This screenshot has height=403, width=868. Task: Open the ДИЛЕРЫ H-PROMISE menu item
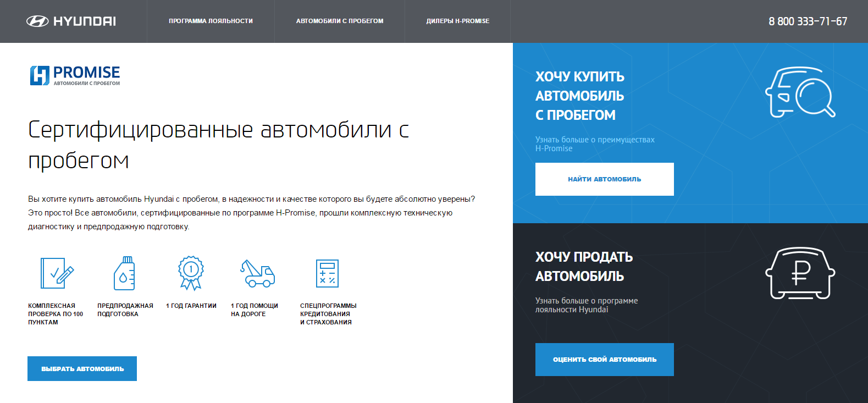coord(458,21)
